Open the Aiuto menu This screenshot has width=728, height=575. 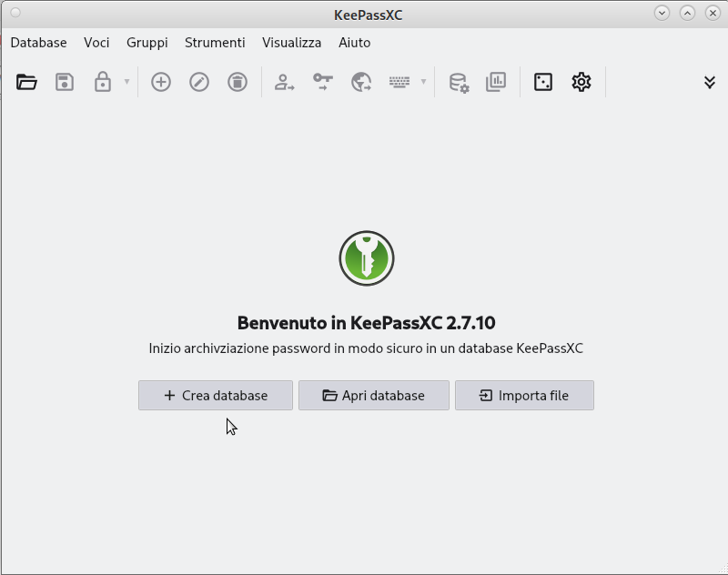[x=354, y=43]
